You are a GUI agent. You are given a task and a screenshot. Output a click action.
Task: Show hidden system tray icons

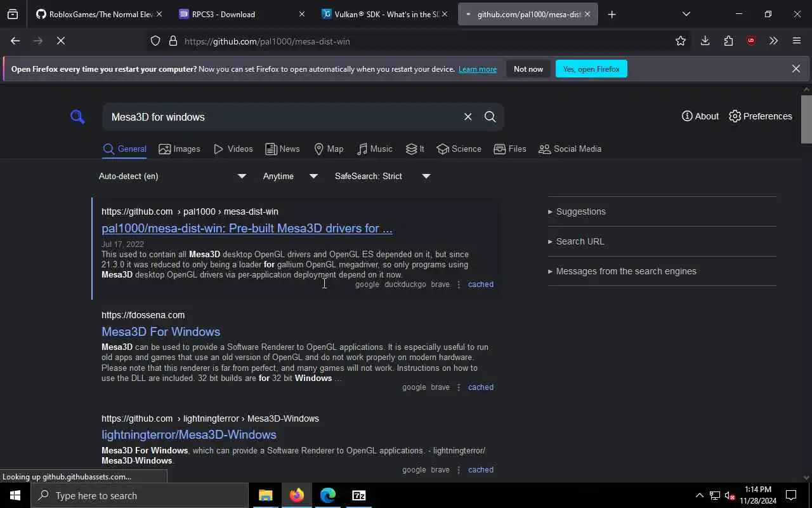coord(699,495)
